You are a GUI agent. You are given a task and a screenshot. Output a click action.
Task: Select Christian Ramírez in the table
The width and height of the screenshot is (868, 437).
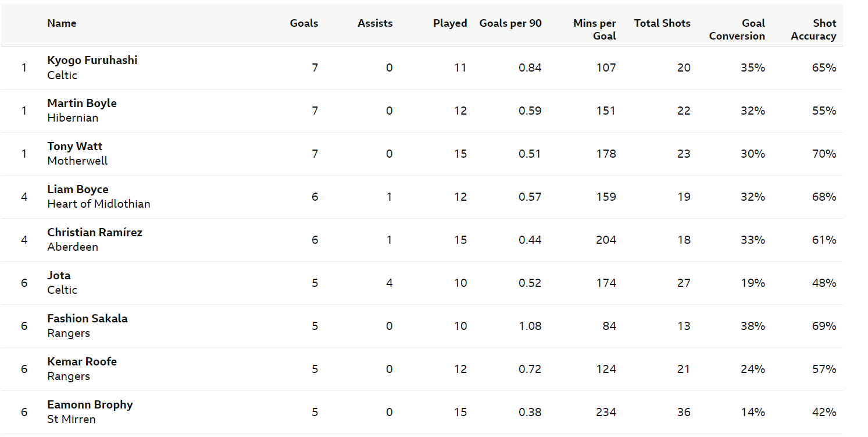95,232
